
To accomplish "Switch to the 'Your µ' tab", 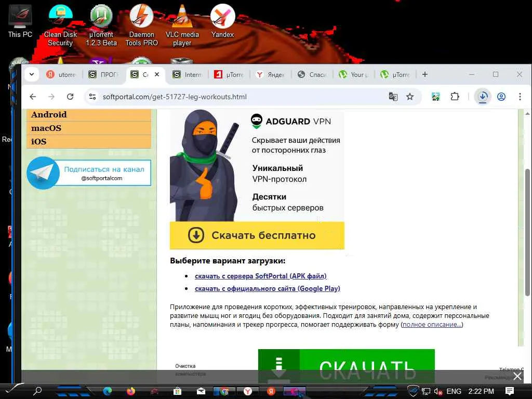I will [354, 75].
